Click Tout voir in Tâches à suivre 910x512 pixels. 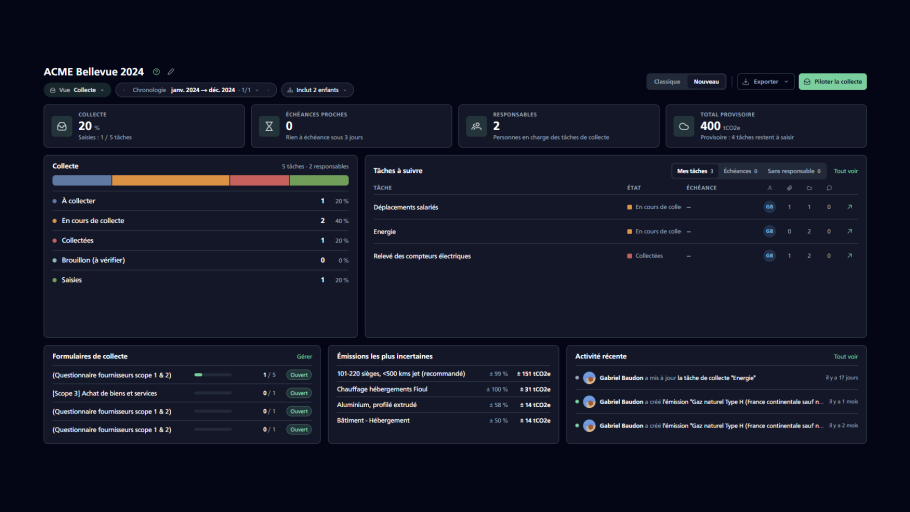pyautogui.click(x=846, y=171)
